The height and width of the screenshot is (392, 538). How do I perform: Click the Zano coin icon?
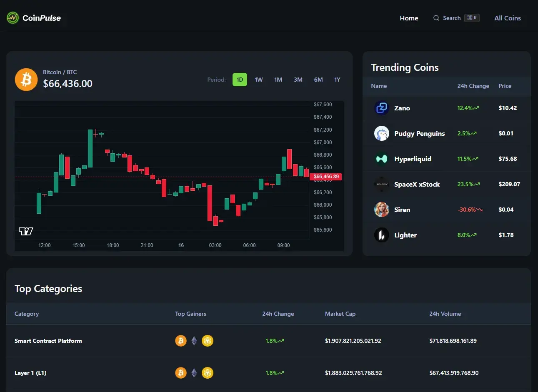coord(382,108)
